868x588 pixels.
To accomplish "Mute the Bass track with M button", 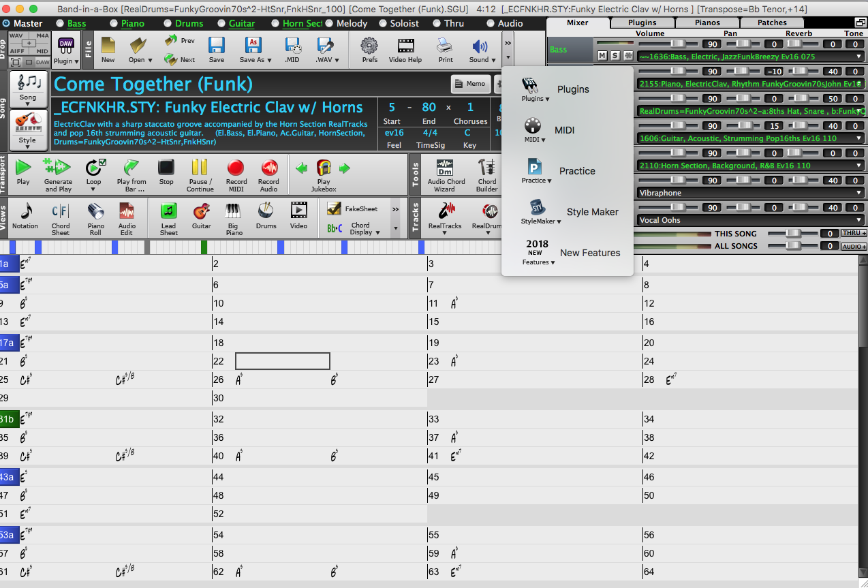I will 602,55.
